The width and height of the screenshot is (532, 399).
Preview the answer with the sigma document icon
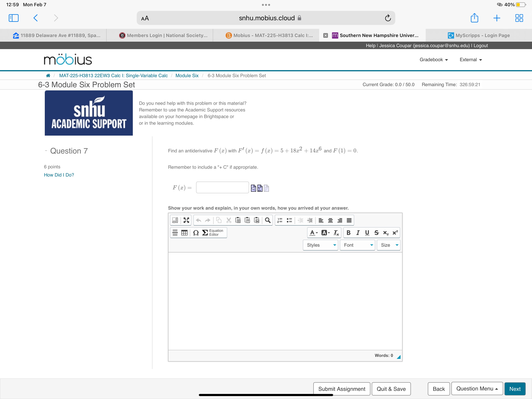pyautogui.click(x=260, y=188)
